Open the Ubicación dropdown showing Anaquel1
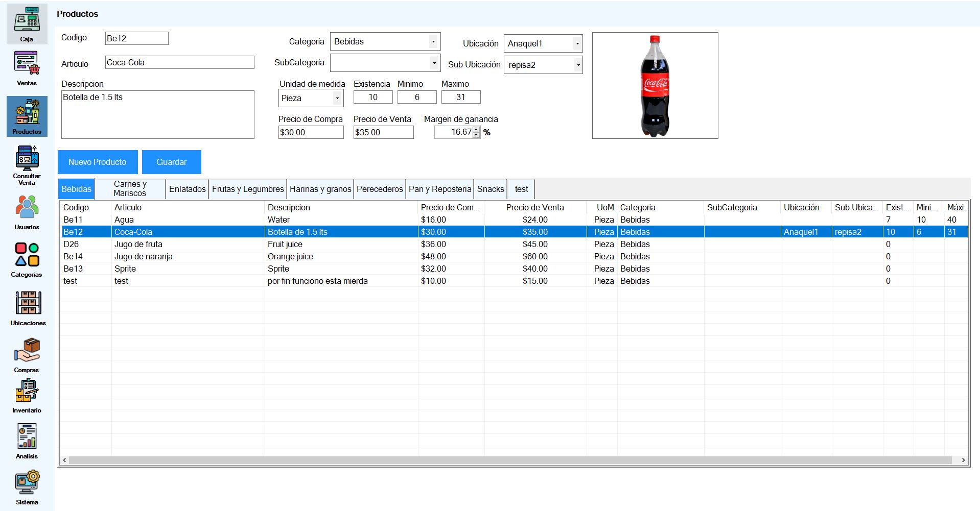This screenshot has height=511, width=980. click(x=577, y=44)
